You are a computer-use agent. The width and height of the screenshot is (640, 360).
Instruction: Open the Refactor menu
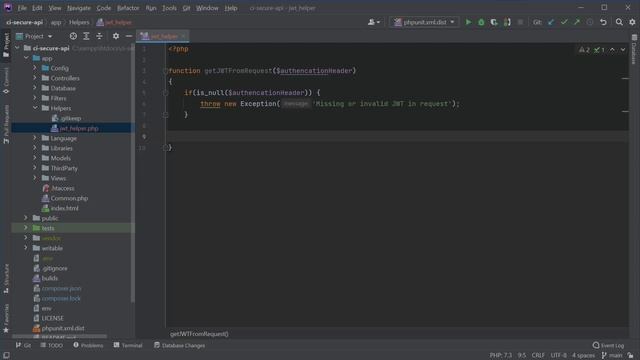(128, 8)
